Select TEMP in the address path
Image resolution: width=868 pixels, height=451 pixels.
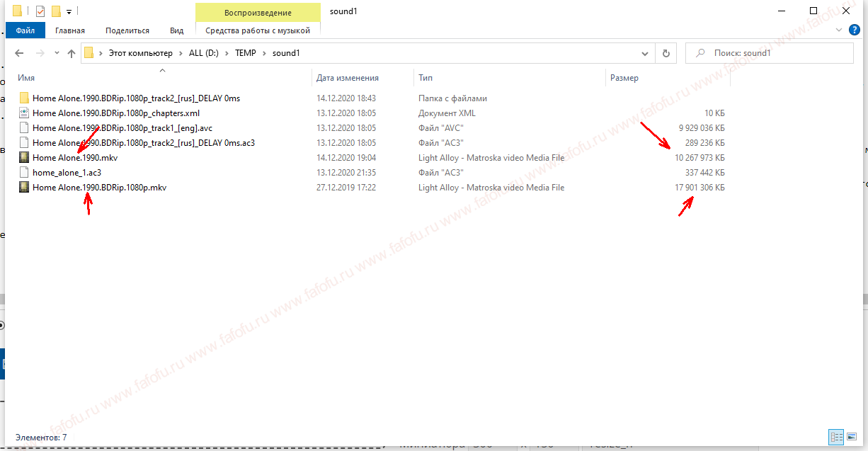coord(246,53)
